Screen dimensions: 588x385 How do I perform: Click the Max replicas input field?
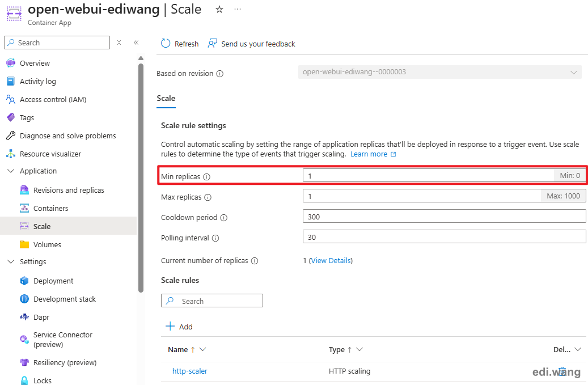click(x=445, y=196)
